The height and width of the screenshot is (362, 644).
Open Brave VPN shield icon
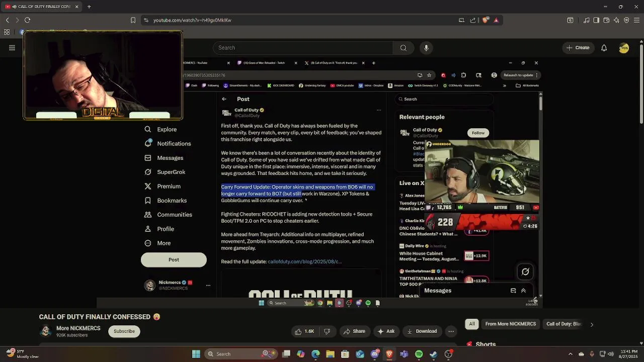[x=626, y=20]
